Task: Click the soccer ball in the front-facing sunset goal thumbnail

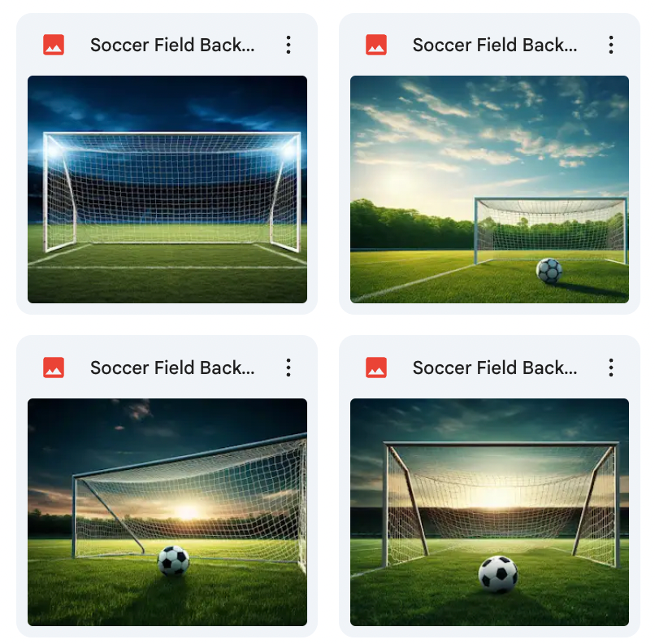Action: click(x=498, y=574)
